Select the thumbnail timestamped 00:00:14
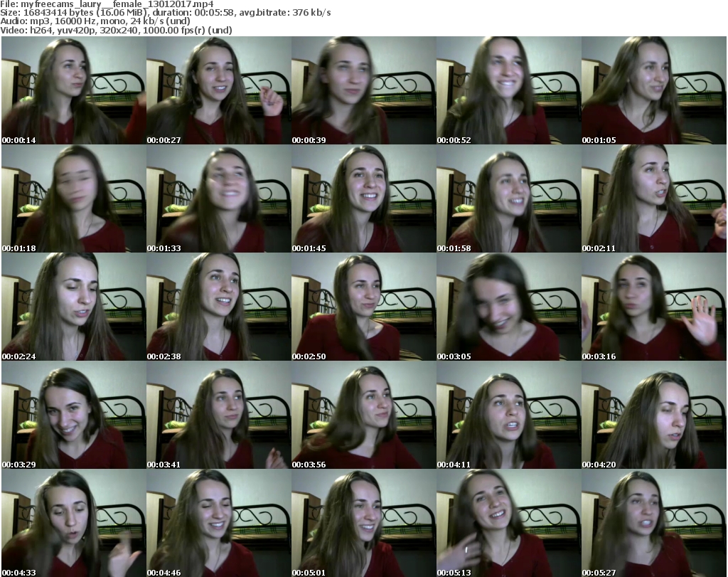728x577 pixels. (x=74, y=90)
